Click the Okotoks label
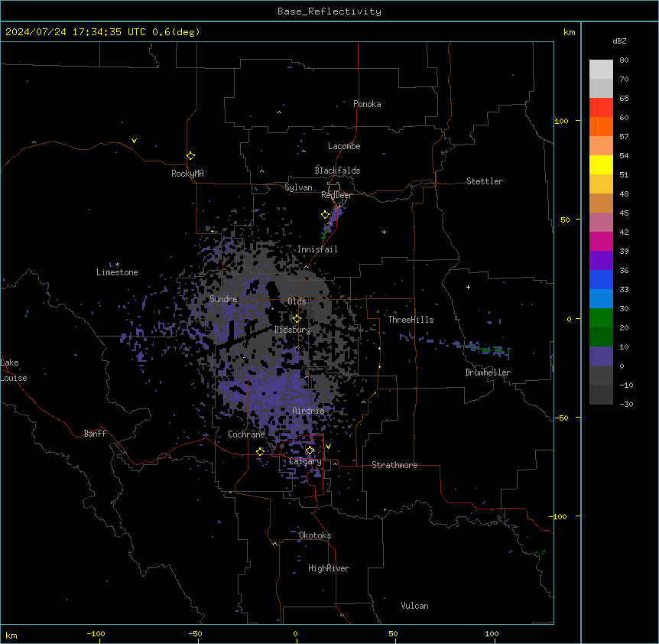 [x=315, y=535]
